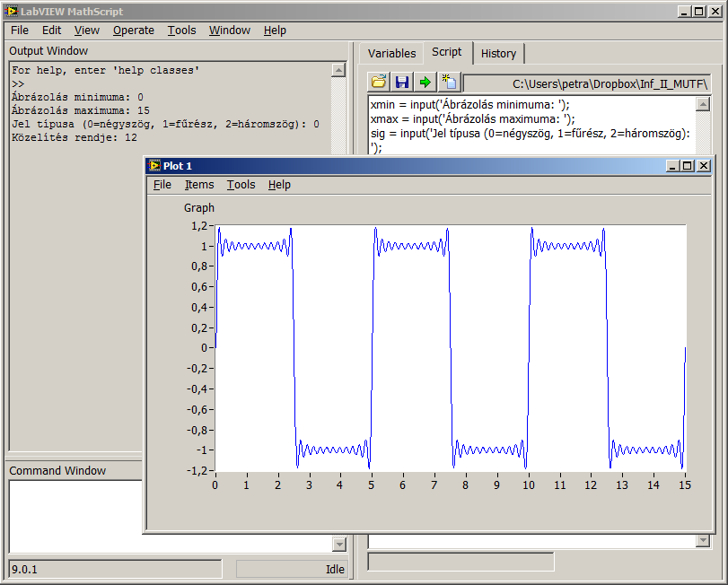Click output line 'Jel típusa'
Image resolution: width=728 pixels, height=585 pixels.
[165, 124]
